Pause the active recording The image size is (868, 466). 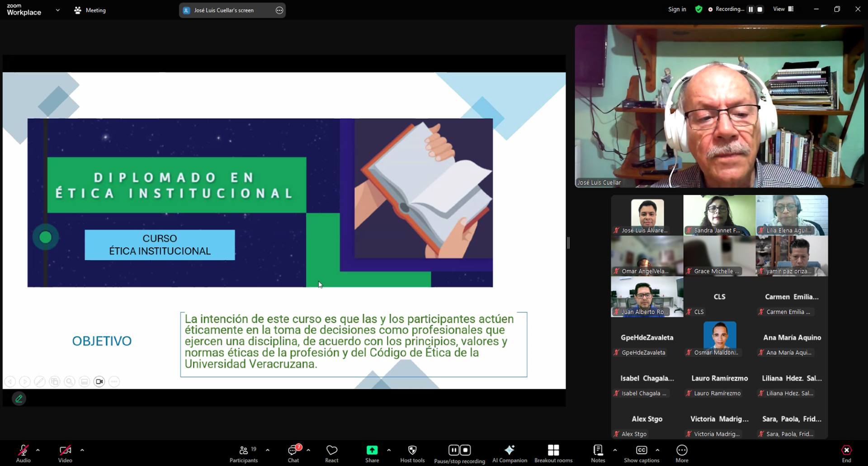(453, 450)
